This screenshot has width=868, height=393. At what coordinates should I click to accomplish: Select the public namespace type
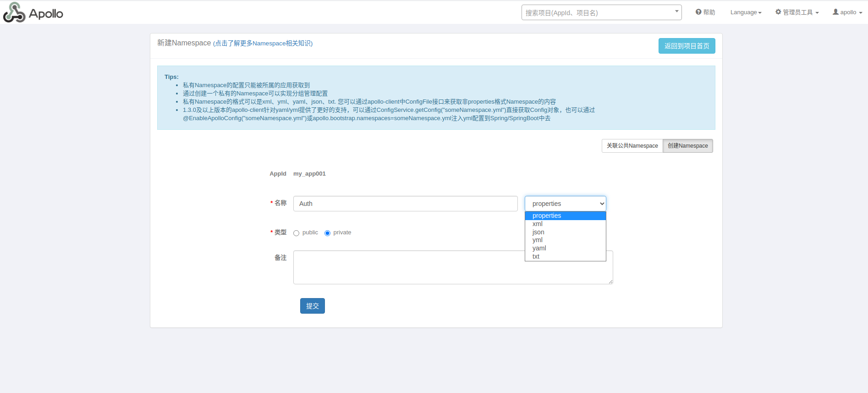coord(297,233)
